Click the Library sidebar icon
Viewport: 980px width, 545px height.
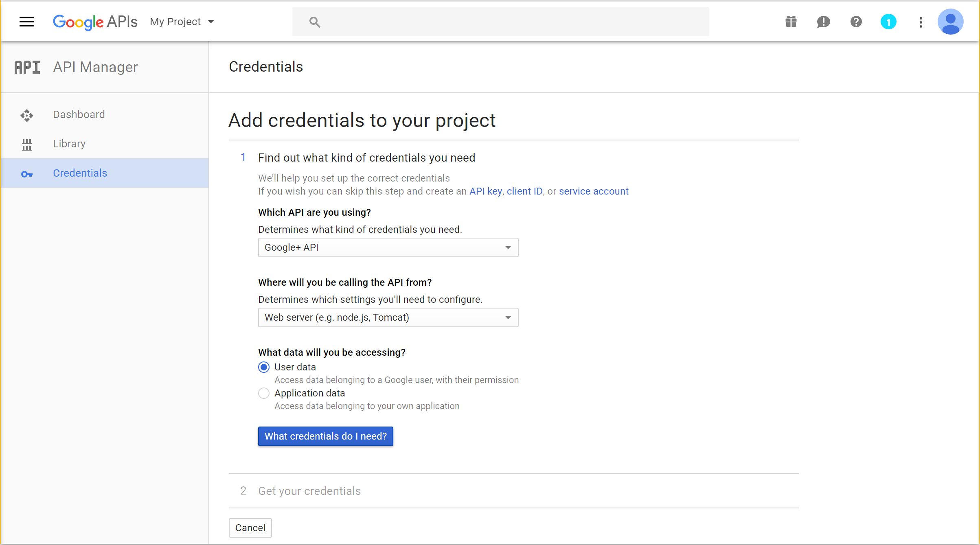27,144
